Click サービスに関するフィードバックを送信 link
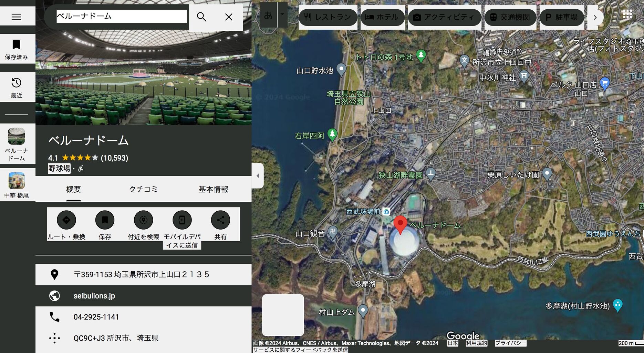 (300, 350)
